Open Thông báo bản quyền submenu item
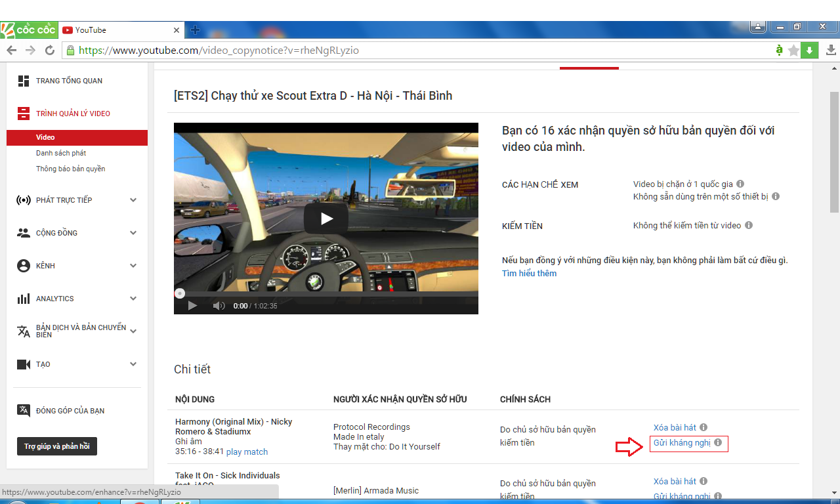The height and width of the screenshot is (504, 840). point(70,169)
